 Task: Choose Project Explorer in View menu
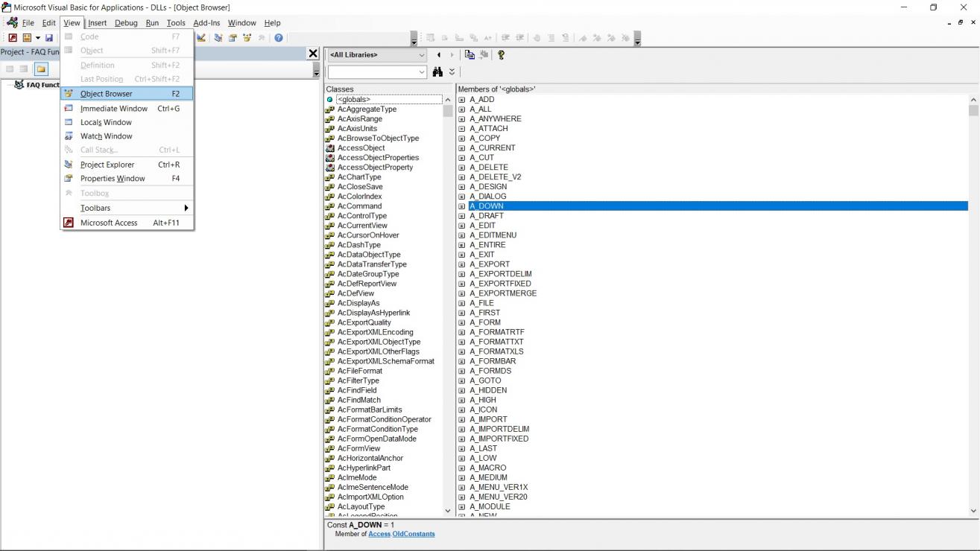127,165
